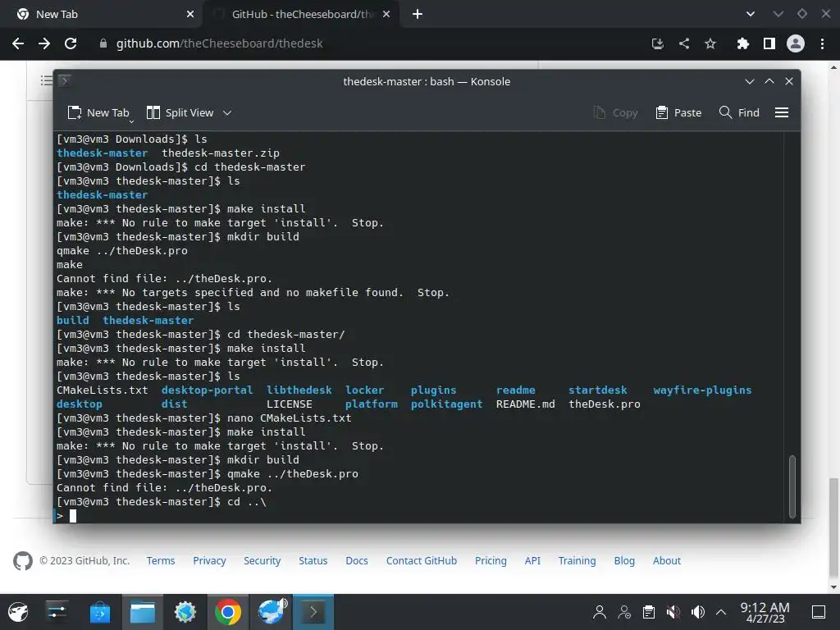Click show desktop button in taskbar

819,612
